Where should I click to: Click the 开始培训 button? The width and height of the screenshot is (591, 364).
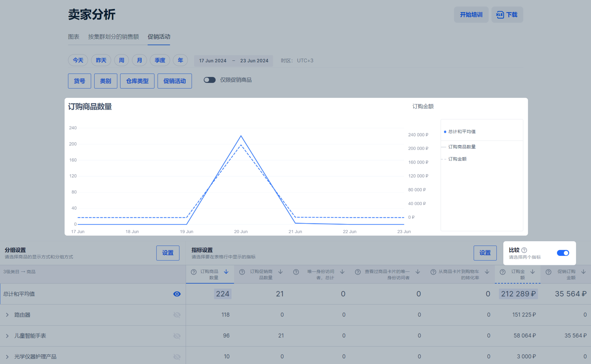tap(471, 15)
